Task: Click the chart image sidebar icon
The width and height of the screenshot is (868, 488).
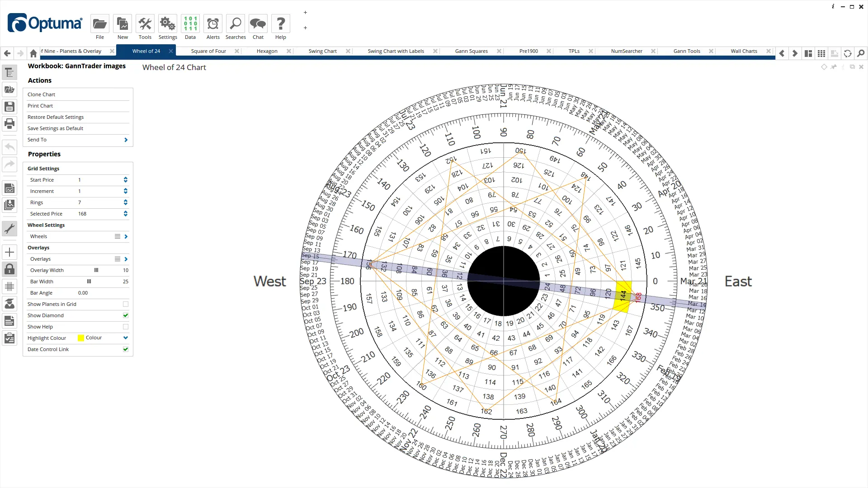Action: [9, 188]
